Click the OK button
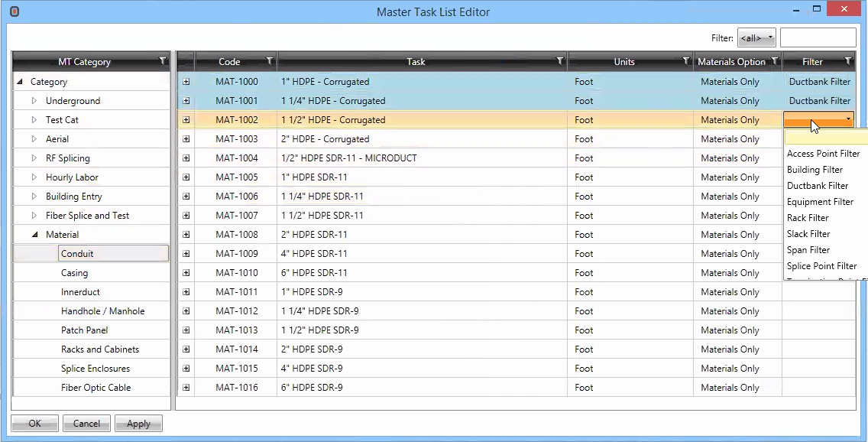The image size is (868, 442). click(x=35, y=423)
